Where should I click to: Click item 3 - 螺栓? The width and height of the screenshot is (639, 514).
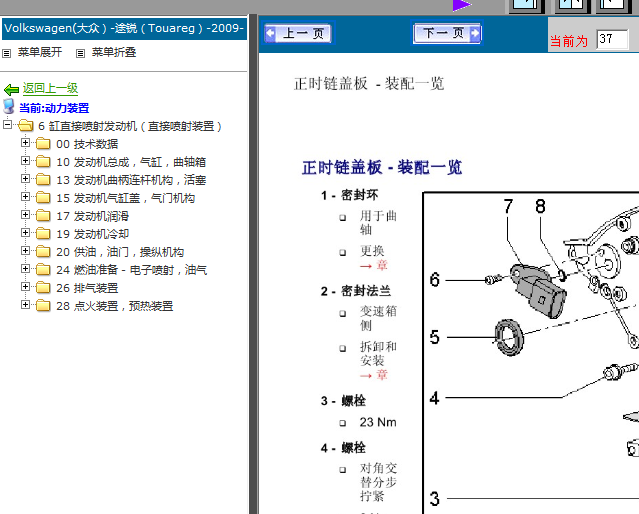[x=343, y=401]
